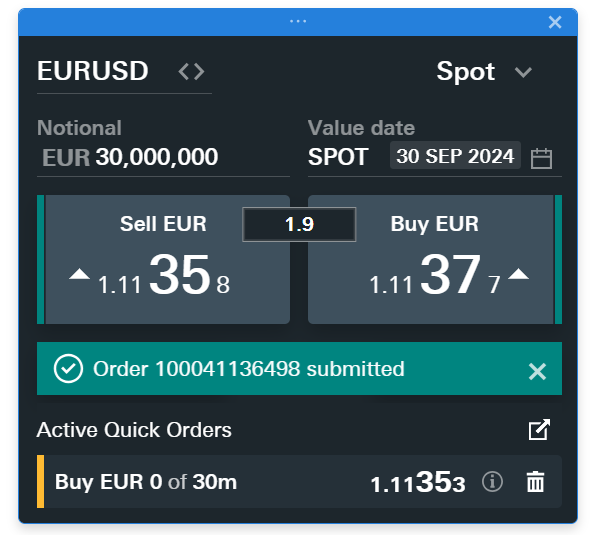The image size is (600, 535).
Task: Close the EURUSD trading tile
Action: tap(555, 22)
